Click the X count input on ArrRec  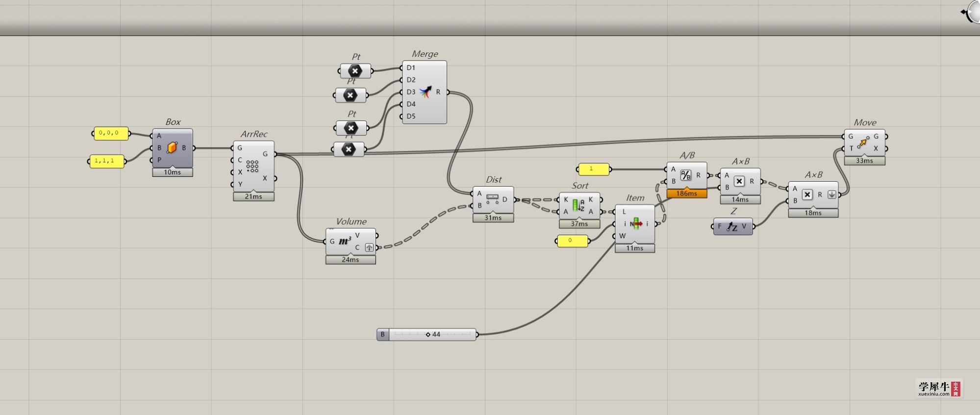240,172
